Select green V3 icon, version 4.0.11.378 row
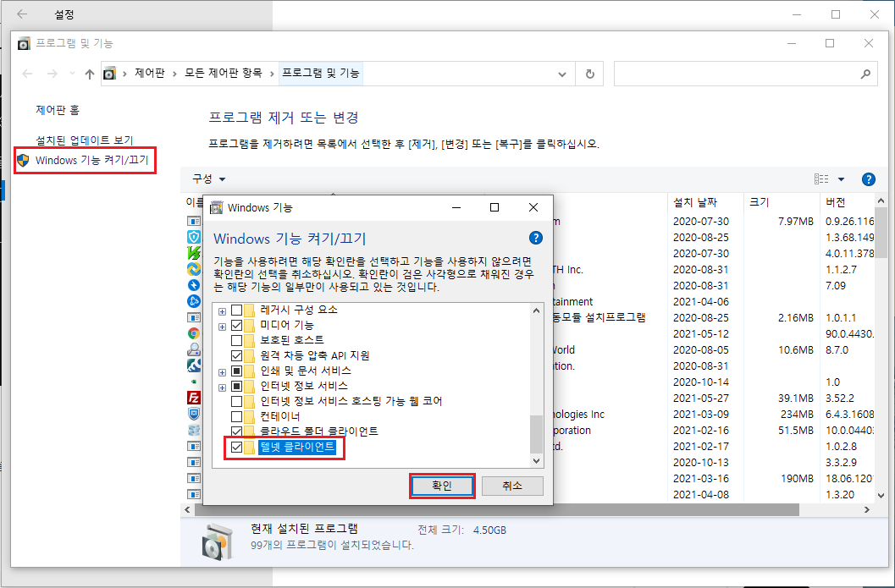Screen dimensions: 895x588 click(x=194, y=253)
